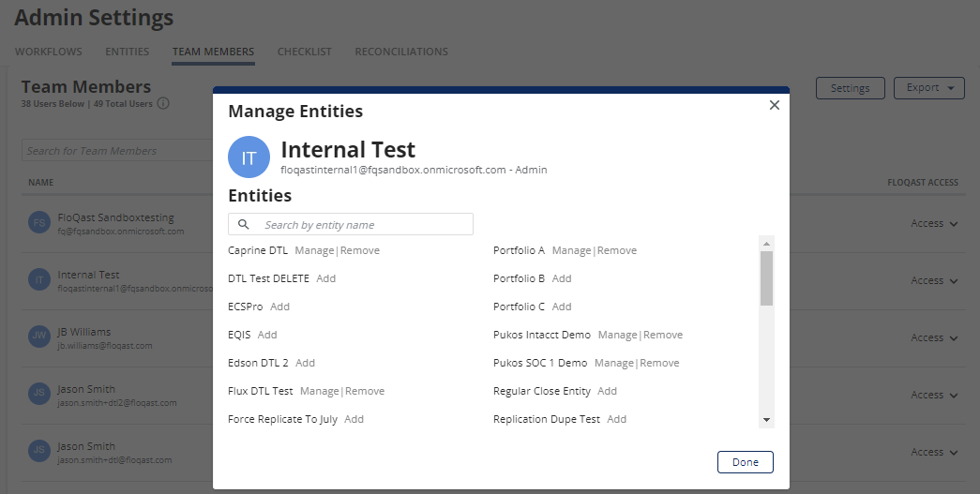Click the search magnifier icon in entity search
Viewport: 980px width, 494px height.
(244, 224)
